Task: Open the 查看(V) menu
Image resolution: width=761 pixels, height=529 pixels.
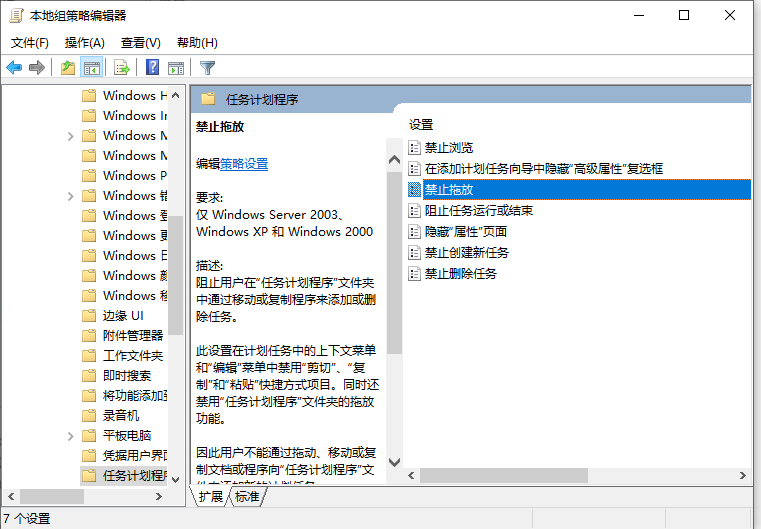Action: (140, 43)
